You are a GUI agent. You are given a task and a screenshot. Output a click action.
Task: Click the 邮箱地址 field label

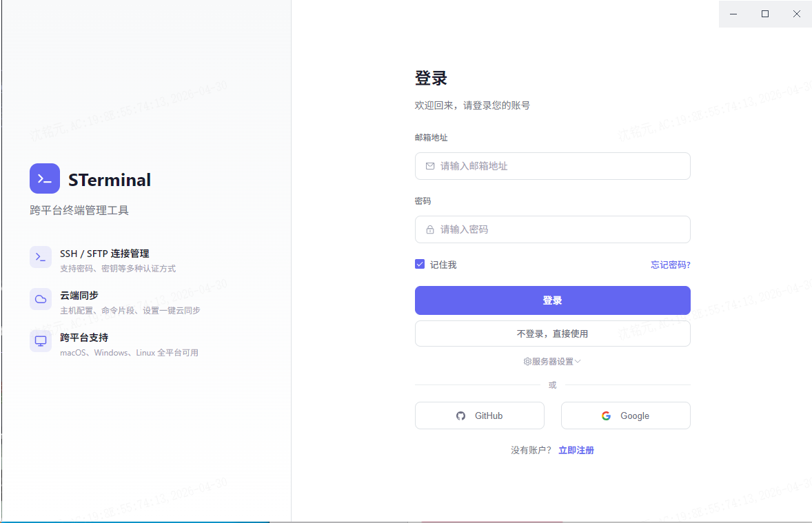point(431,137)
